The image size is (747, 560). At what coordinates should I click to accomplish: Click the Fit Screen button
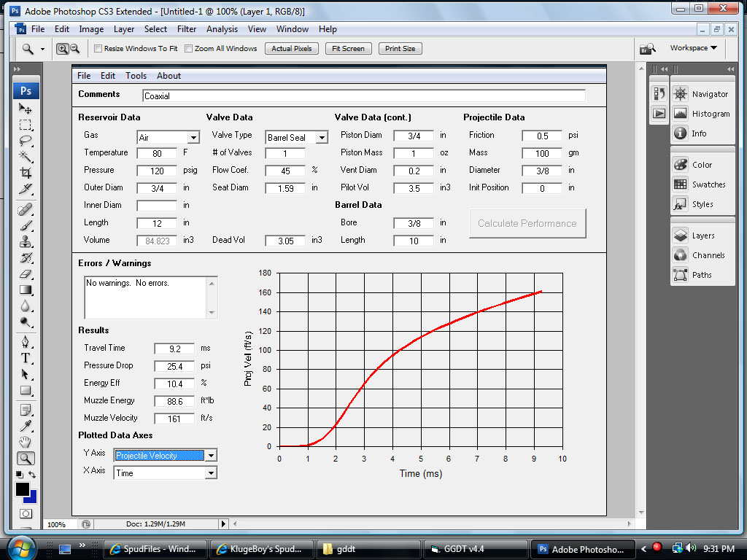click(x=348, y=49)
